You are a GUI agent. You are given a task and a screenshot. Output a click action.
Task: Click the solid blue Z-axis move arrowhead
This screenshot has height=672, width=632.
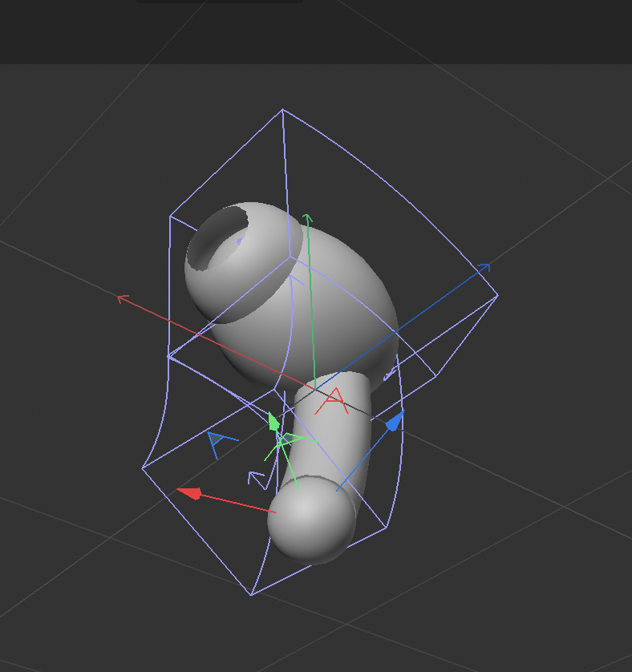pos(394,421)
